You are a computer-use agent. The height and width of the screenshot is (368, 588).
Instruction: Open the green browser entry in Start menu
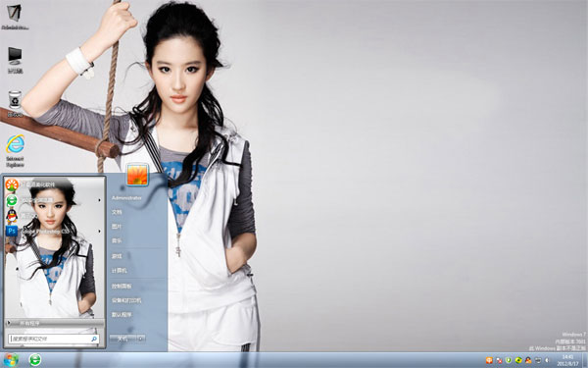[53, 200]
